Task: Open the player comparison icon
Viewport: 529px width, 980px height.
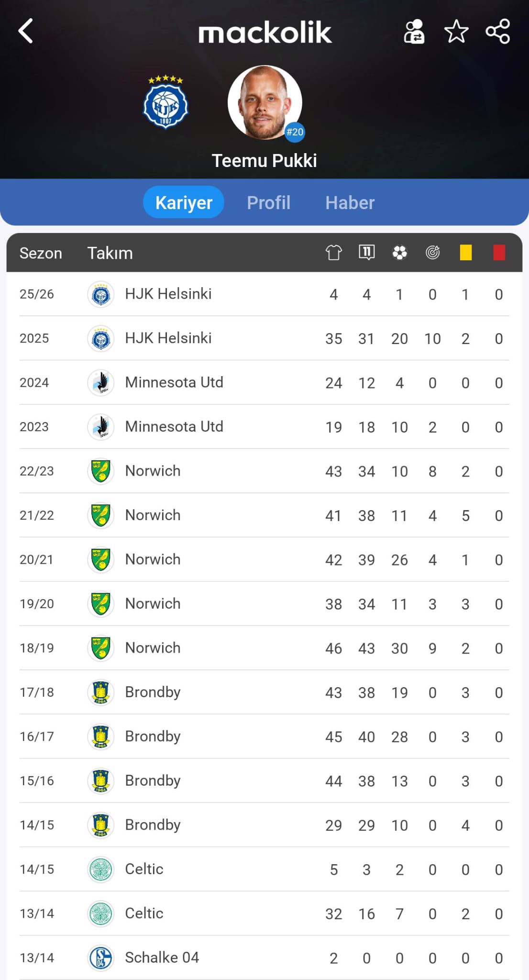Action: (414, 32)
